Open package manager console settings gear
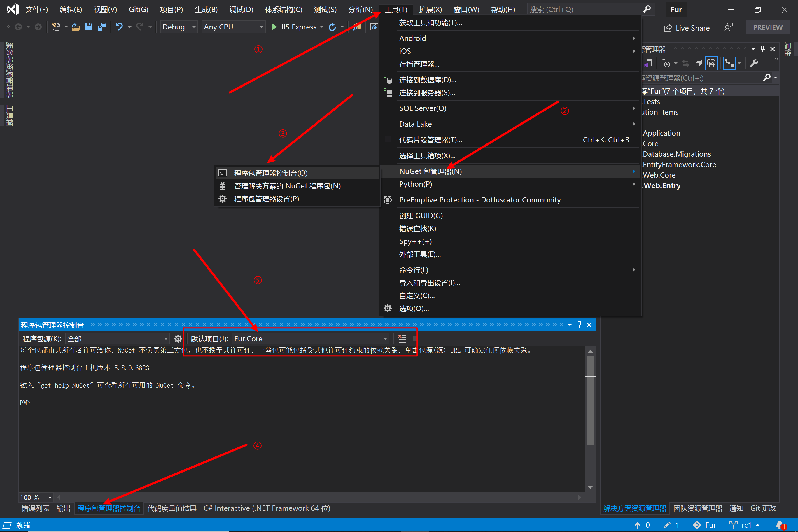The width and height of the screenshot is (798, 532). coord(178,338)
